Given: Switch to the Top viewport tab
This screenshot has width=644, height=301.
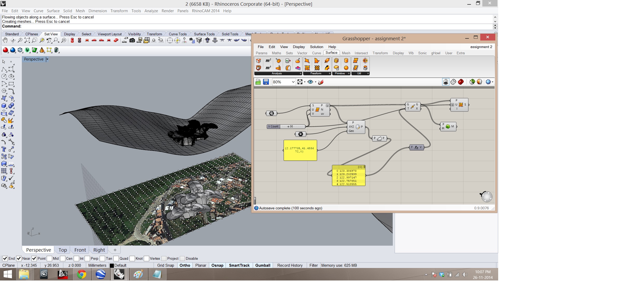Looking at the screenshot, I should (x=63, y=250).
